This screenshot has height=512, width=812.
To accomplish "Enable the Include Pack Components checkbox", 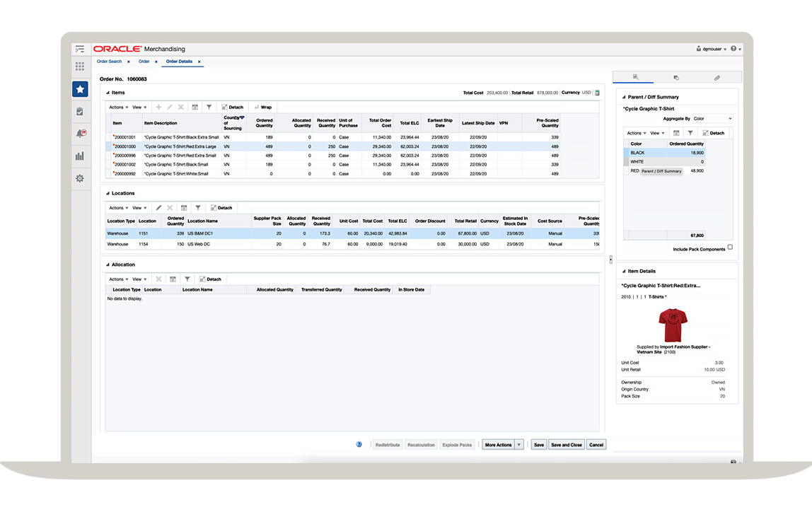I will pyautogui.click(x=730, y=247).
